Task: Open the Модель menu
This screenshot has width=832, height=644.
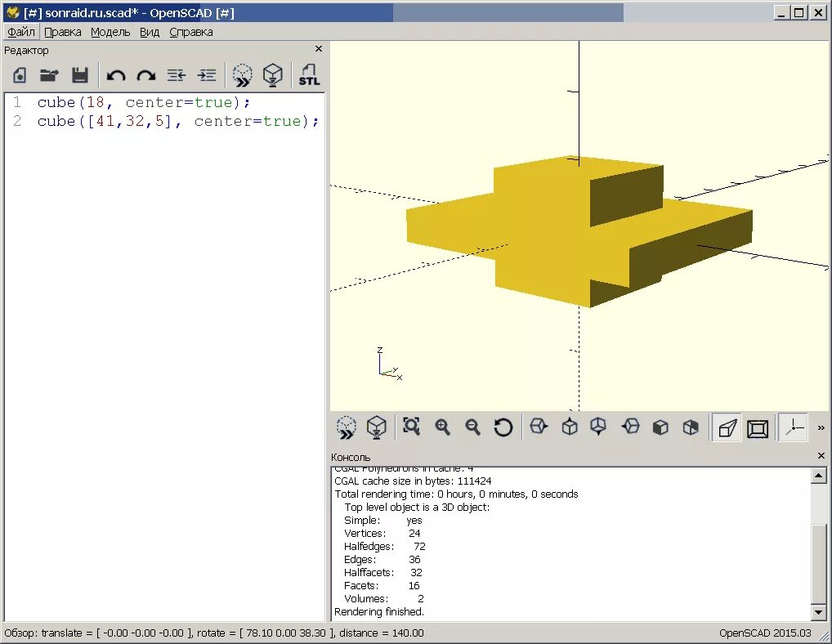Action: pos(110,32)
